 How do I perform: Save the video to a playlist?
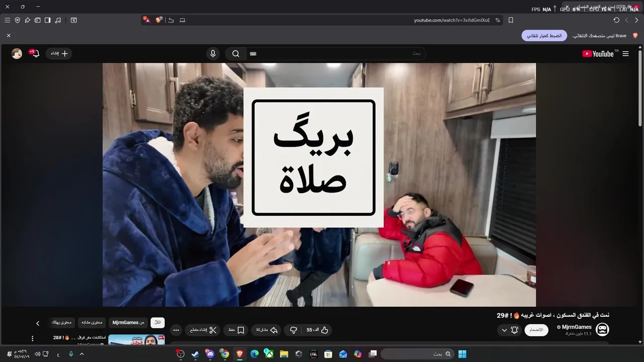[236, 330]
